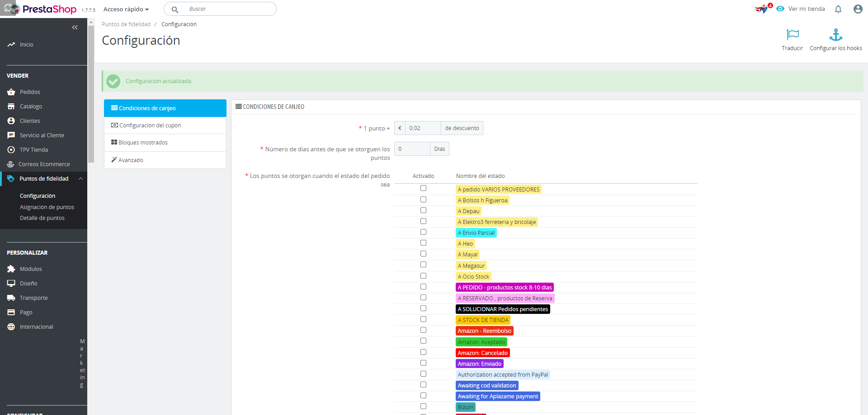This screenshot has width=868, height=415.
Task: Tick the A Heo state checkbox
Action: tap(423, 243)
